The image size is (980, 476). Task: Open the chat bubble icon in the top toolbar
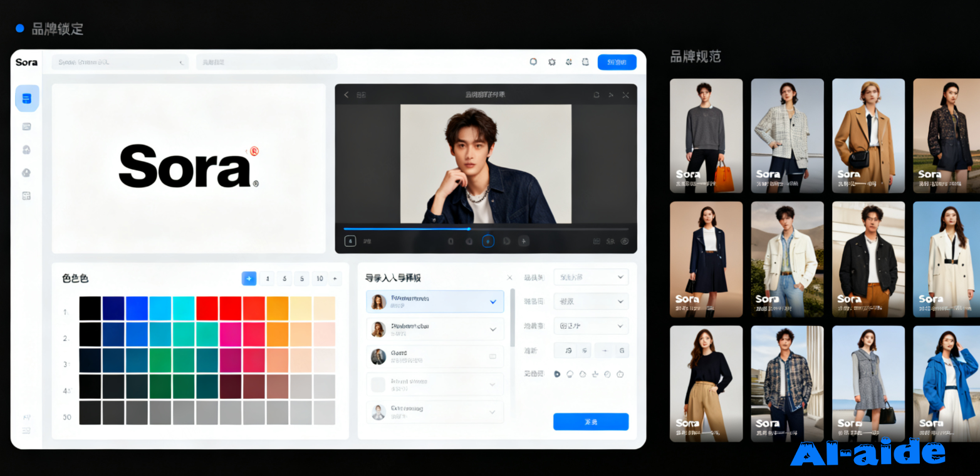pyautogui.click(x=534, y=61)
